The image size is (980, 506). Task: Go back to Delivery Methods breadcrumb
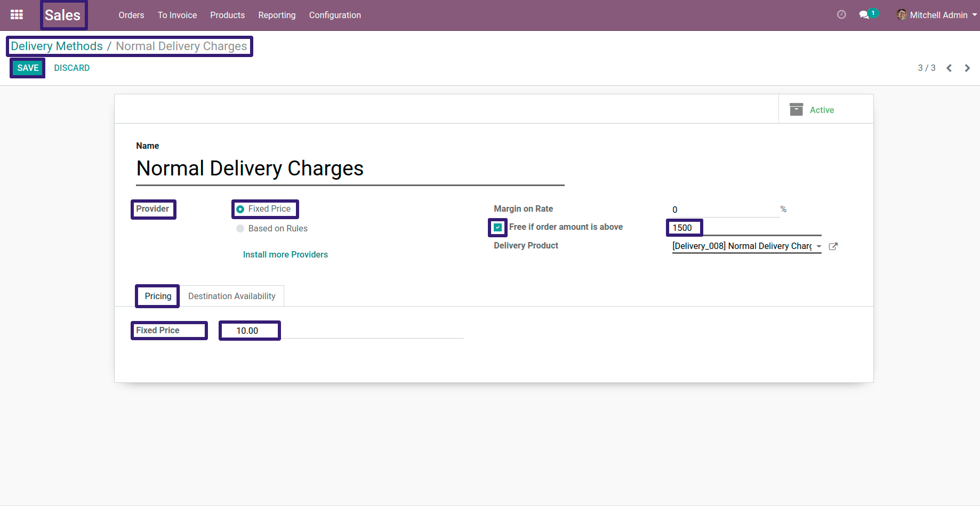click(x=57, y=46)
